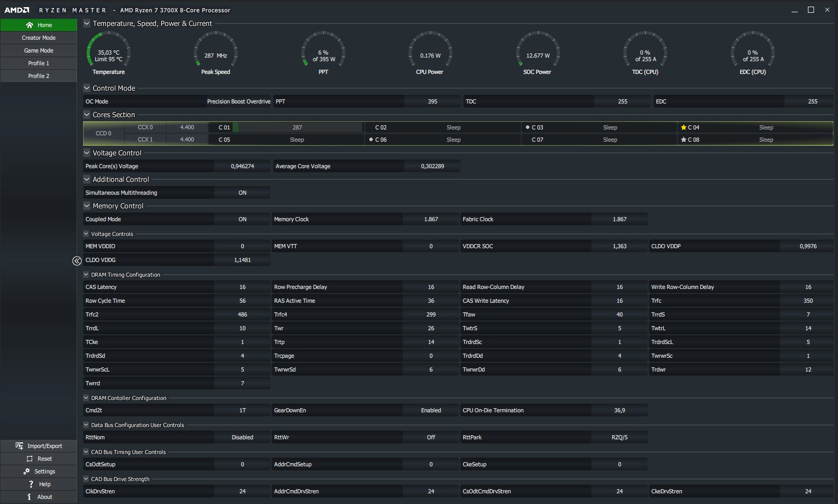Click the dot marker on core C 03

(527, 127)
